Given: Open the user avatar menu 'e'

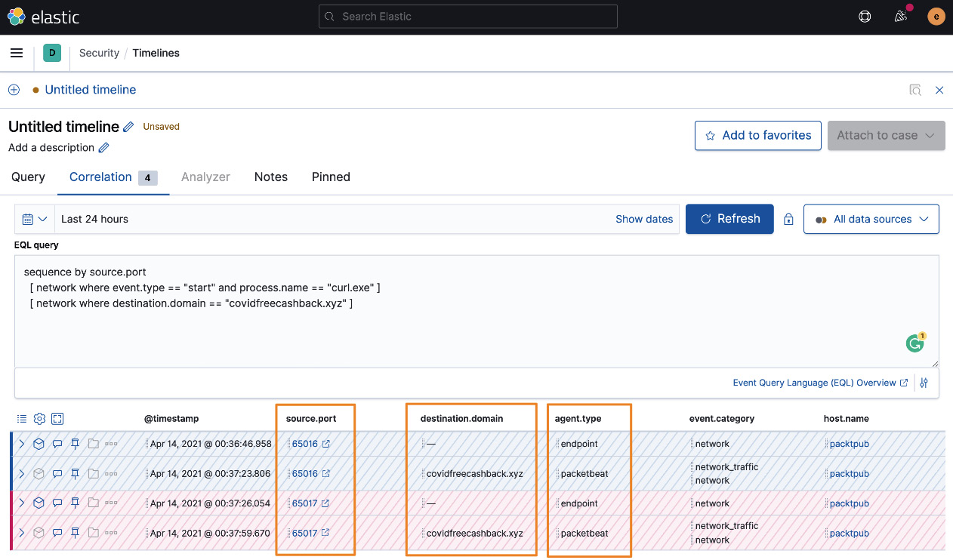Looking at the screenshot, I should coord(936,17).
